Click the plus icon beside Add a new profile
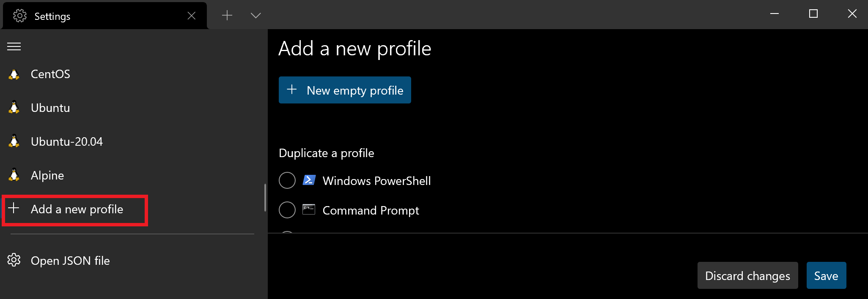868x299 pixels. point(14,208)
